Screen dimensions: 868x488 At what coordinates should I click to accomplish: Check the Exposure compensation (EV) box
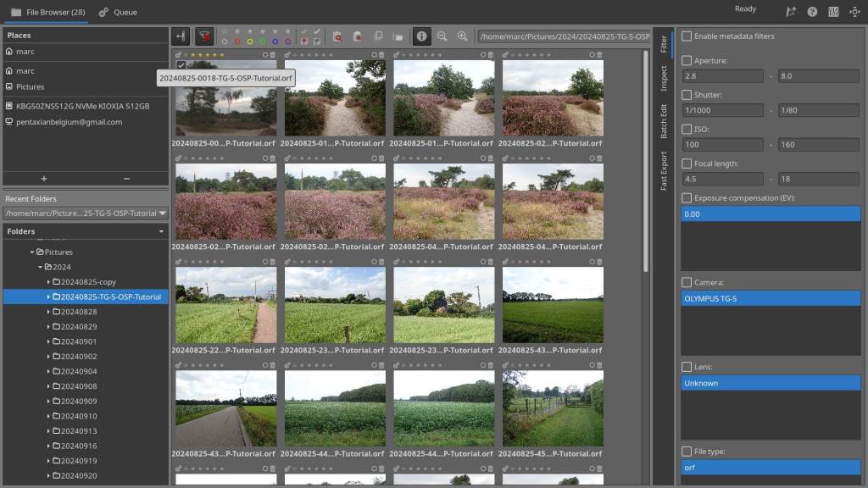pos(687,197)
